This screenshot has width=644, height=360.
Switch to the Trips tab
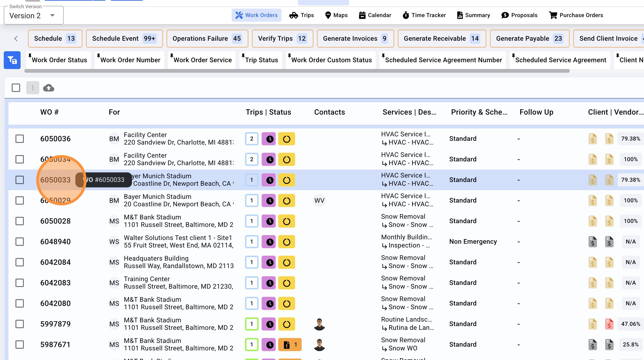click(301, 15)
